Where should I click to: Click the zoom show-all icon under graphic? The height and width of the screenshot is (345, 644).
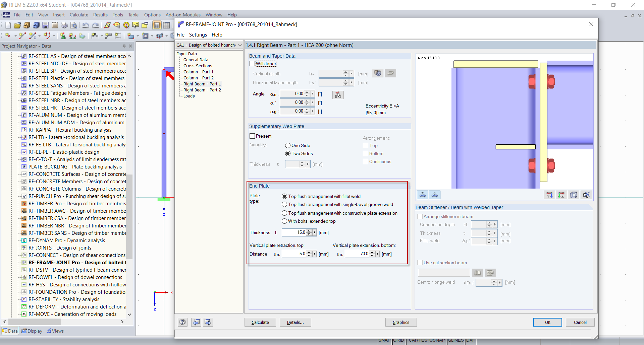pos(586,195)
